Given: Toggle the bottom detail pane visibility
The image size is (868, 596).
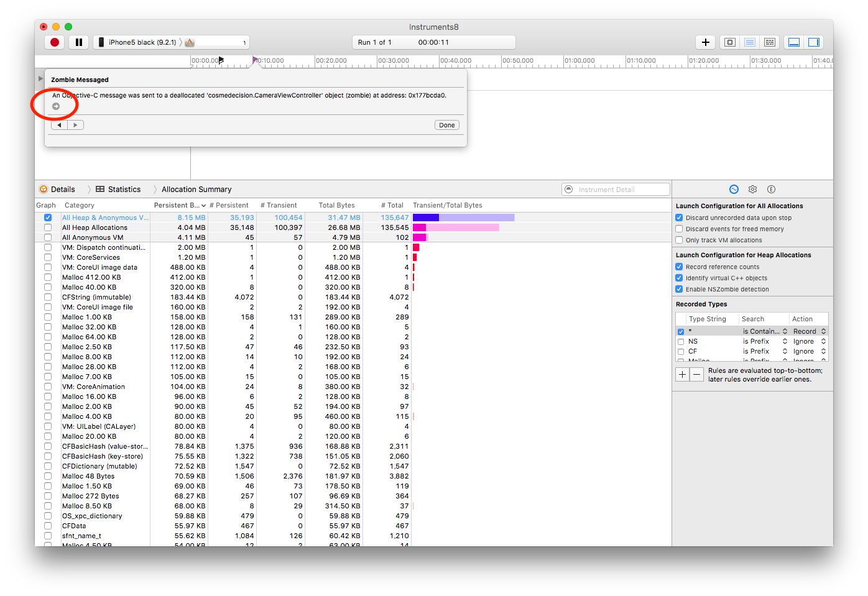Looking at the screenshot, I should (794, 42).
